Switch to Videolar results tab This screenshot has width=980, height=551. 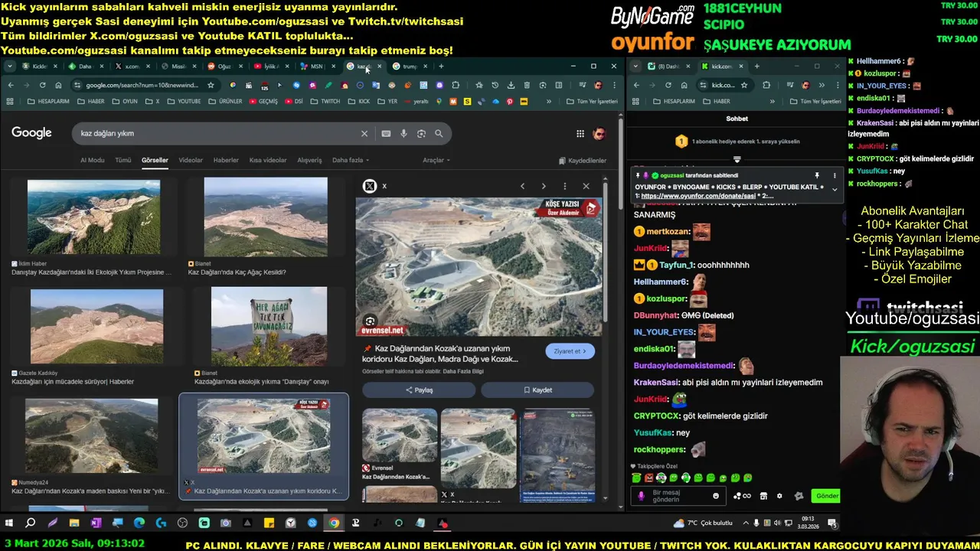(x=191, y=160)
